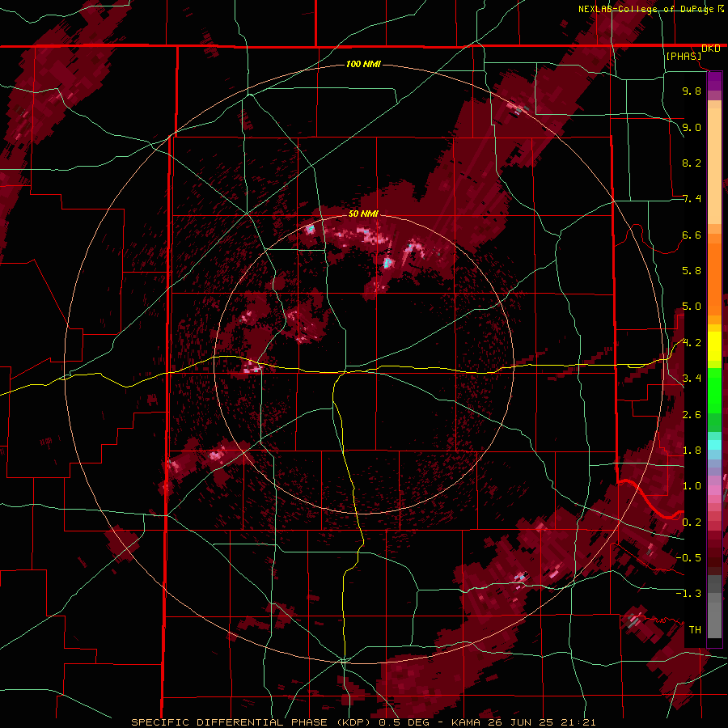Pick the purple swatch atop color bar
This screenshot has width=728, height=728.
tap(714, 81)
